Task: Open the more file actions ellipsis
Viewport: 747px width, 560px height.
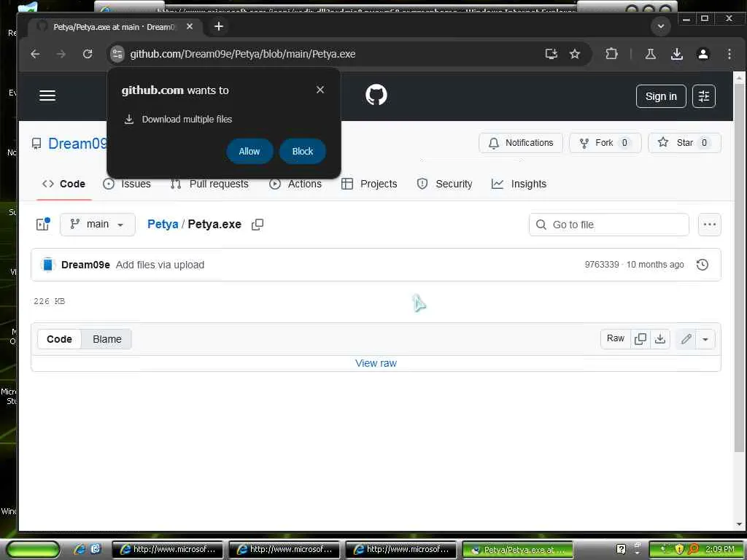Action: coord(709,225)
